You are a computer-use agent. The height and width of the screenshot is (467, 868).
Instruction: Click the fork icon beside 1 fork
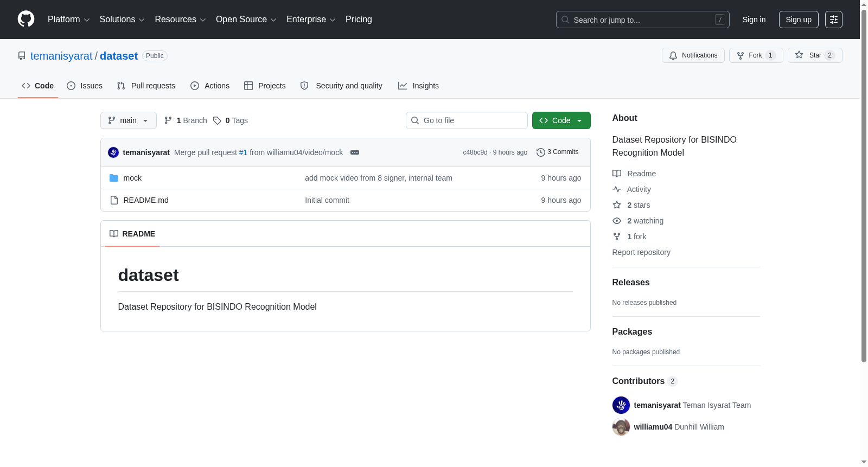(x=617, y=236)
